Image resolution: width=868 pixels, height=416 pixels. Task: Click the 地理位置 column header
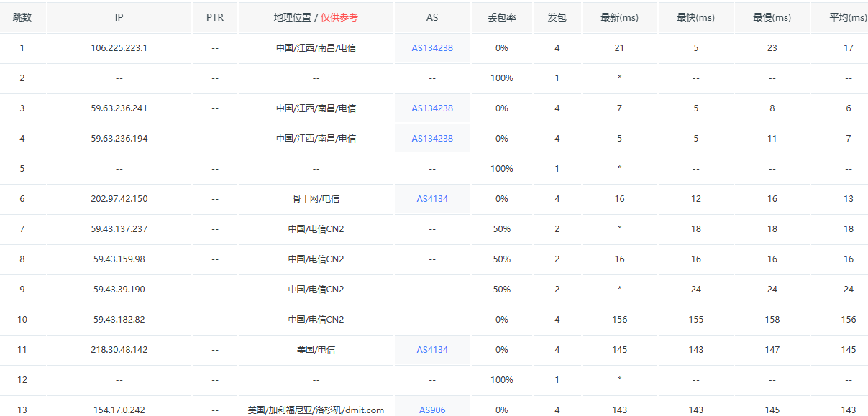[x=316, y=17]
